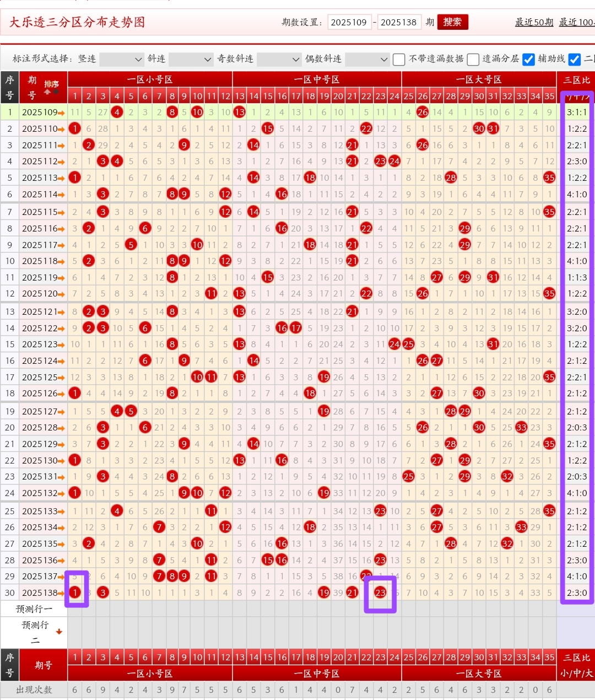Click the orange arrow next to period 2025123
Image resolution: width=595 pixels, height=700 pixels.
coord(62,345)
